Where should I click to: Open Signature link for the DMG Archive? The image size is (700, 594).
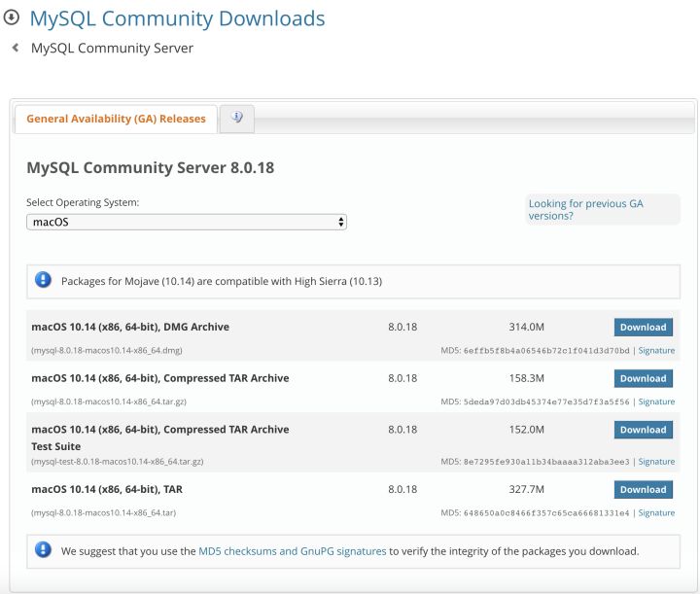656,350
